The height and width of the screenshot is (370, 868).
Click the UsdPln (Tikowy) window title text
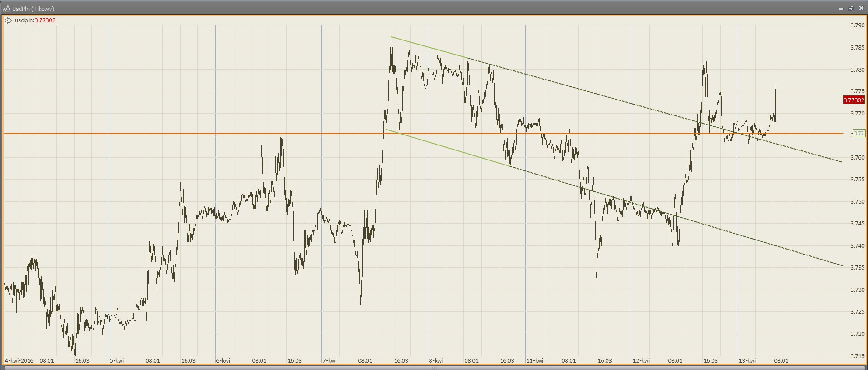[33, 9]
